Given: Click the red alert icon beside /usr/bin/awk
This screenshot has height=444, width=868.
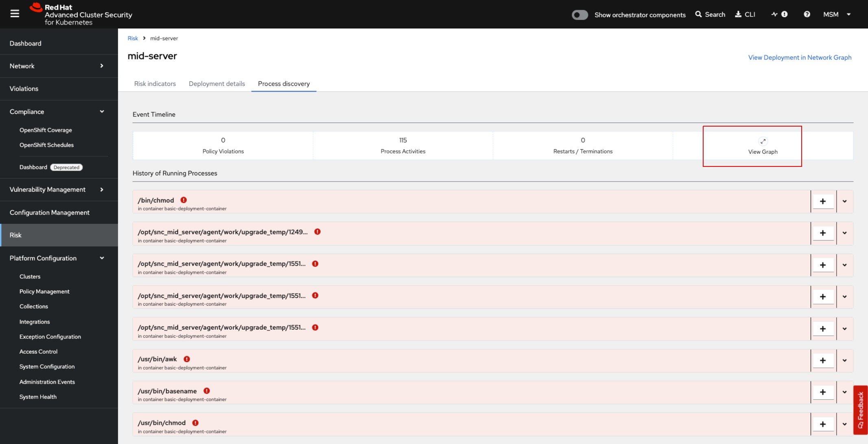Looking at the screenshot, I should (187, 359).
